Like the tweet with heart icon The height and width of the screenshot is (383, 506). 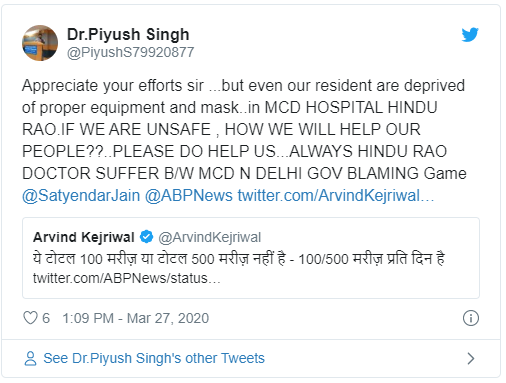click(30, 318)
